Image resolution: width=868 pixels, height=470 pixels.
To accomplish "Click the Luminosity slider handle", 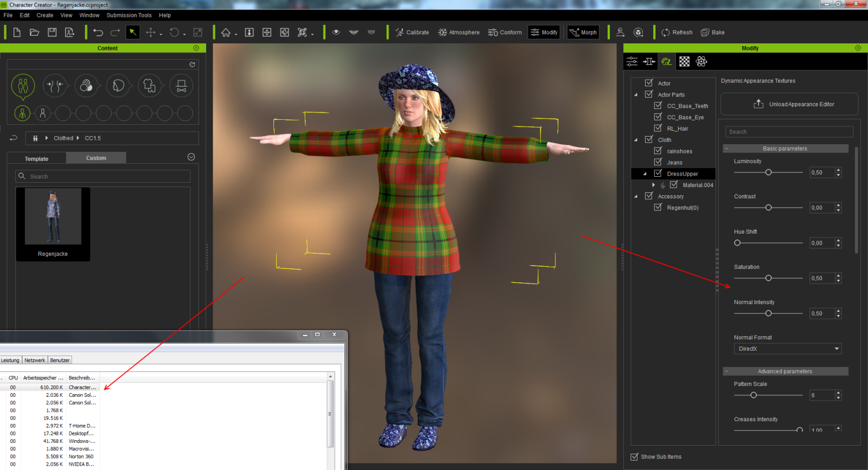I will pos(768,172).
